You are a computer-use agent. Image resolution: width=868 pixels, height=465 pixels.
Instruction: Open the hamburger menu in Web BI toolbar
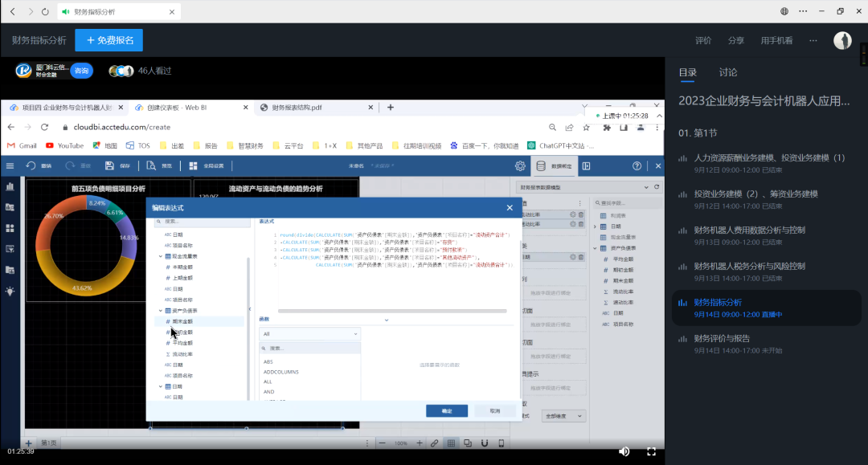(x=10, y=166)
